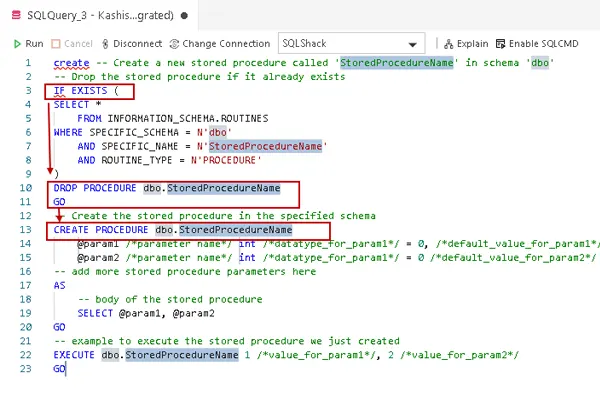
Task: Click 'DROP PROCEDURE' on line 10
Action: pos(95,188)
